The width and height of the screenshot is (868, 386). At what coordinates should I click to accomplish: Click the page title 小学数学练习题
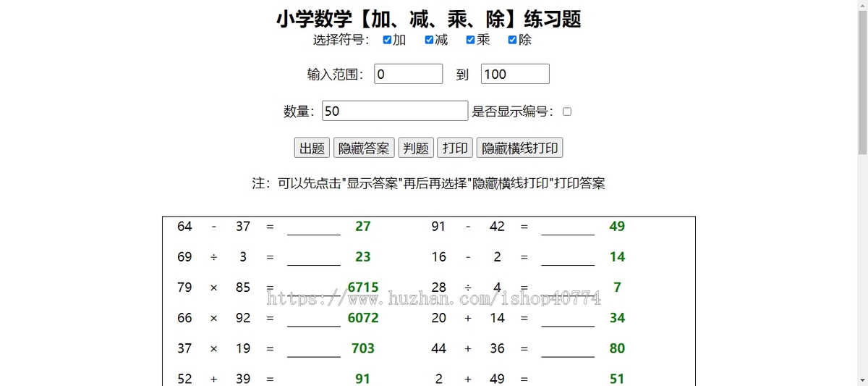[428, 19]
